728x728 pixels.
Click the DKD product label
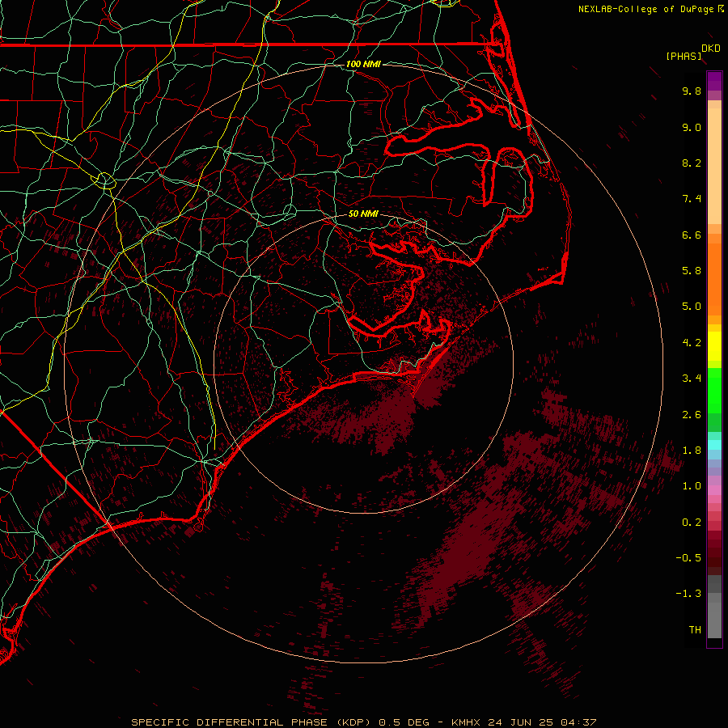pos(711,49)
